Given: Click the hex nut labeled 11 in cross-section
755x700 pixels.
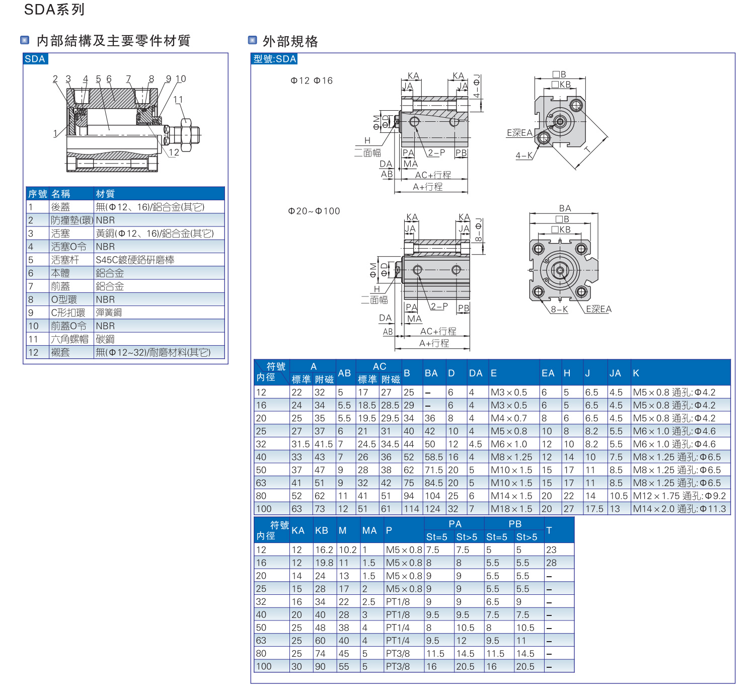Looking at the screenshot, I should coord(186,134).
